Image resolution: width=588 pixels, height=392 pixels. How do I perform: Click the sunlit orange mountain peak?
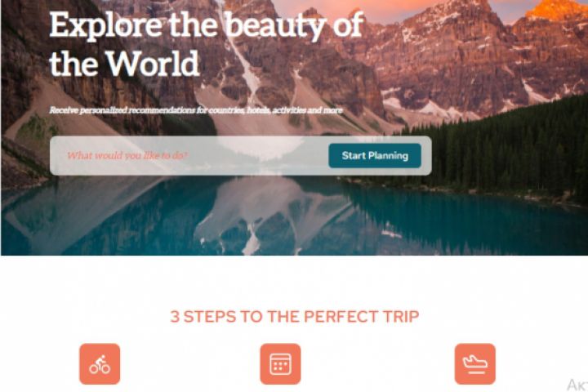(555, 11)
